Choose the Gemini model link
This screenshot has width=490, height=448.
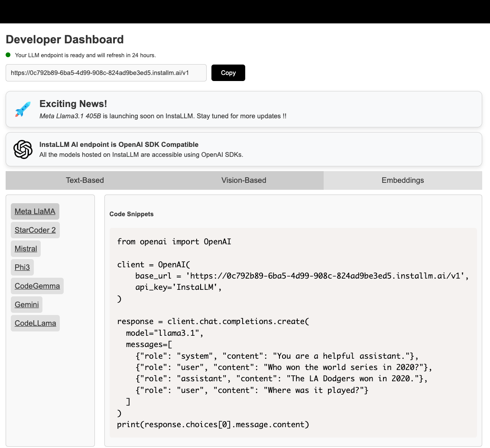click(26, 305)
